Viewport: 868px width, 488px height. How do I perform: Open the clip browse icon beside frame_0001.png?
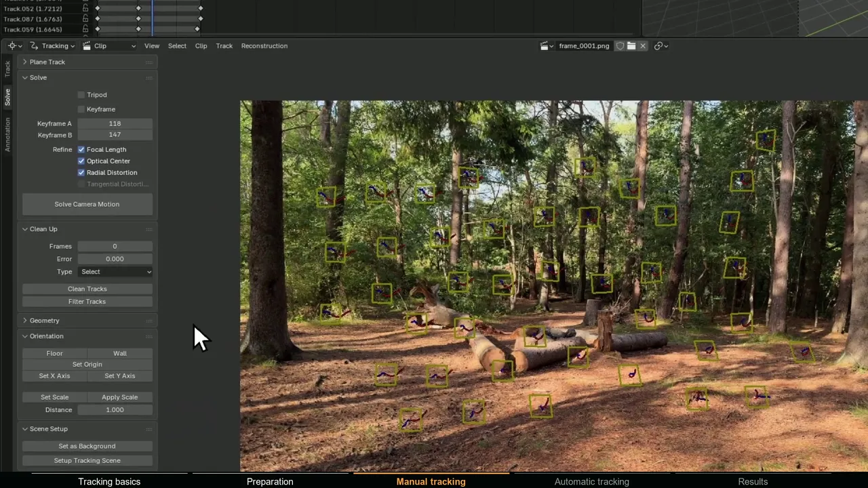point(546,46)
